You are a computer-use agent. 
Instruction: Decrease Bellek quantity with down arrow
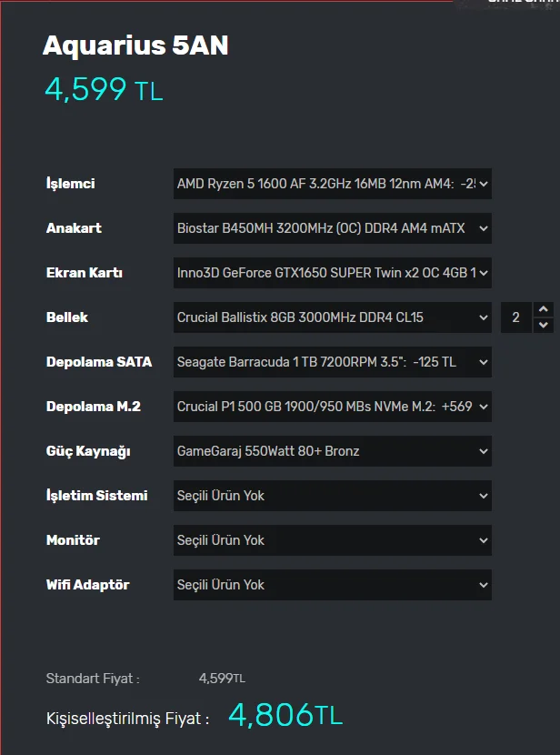pyautogui.click(x=544, y=326)
